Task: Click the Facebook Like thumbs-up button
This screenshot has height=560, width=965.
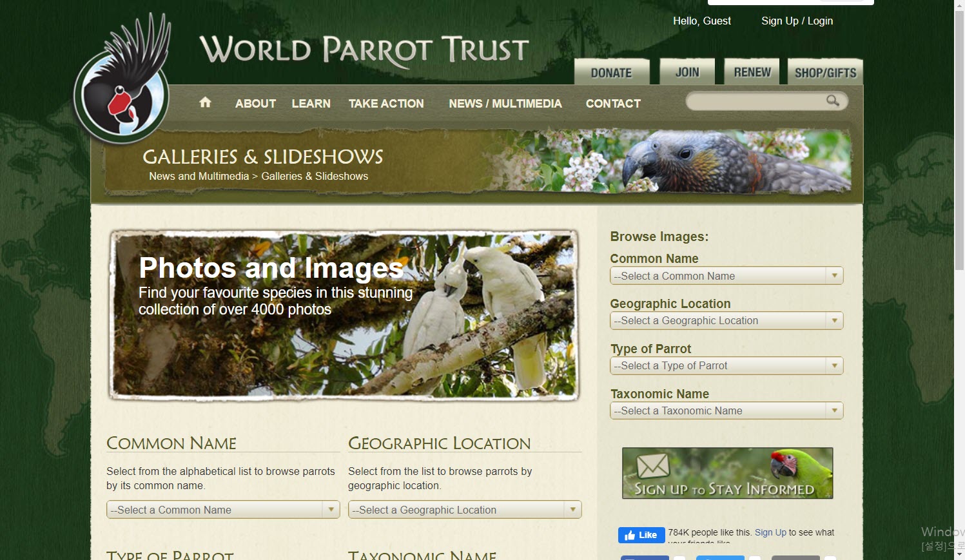Action: (x=641, y=535)
